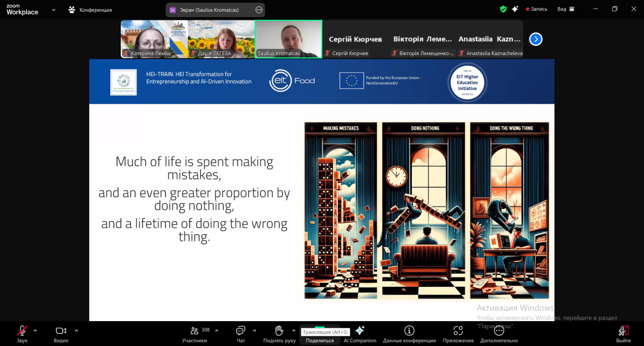Click the 'Much of life is spent making mistakes' text
The image size is (644, 346).
click(194, 168)
